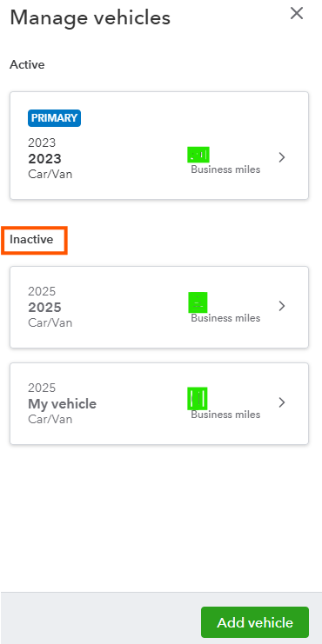Viewport: 322px width, 644px height.
Task: Click the Manage vehicles heading
Action: (90, 18)
